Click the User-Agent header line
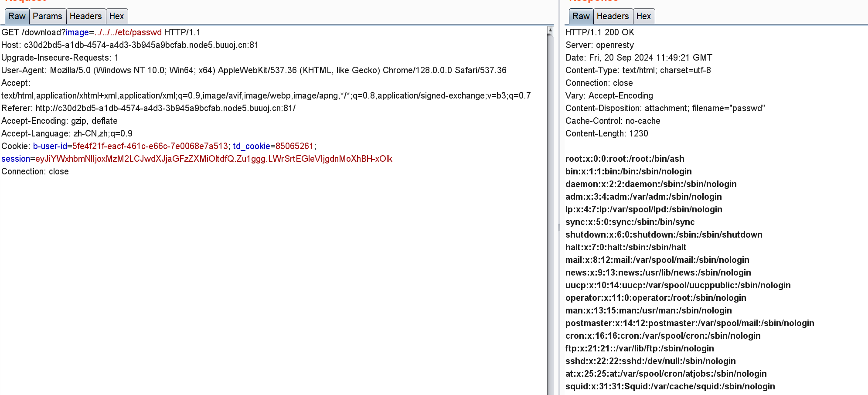868x395 pixels. click(x=254, y=70)
